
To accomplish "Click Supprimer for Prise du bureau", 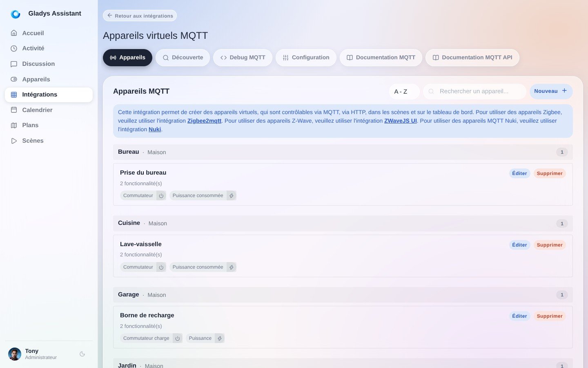I will [x=550, y=173].
